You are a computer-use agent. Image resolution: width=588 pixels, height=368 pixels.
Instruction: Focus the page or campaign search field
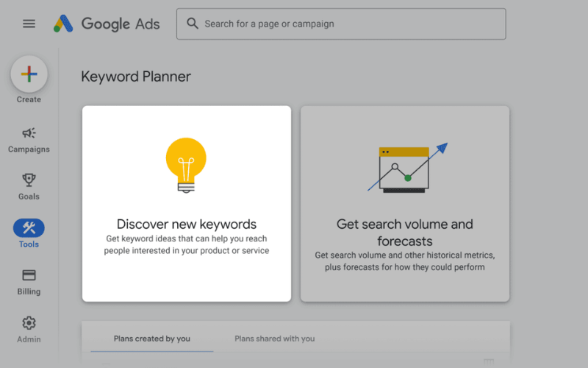coord(345,24)
